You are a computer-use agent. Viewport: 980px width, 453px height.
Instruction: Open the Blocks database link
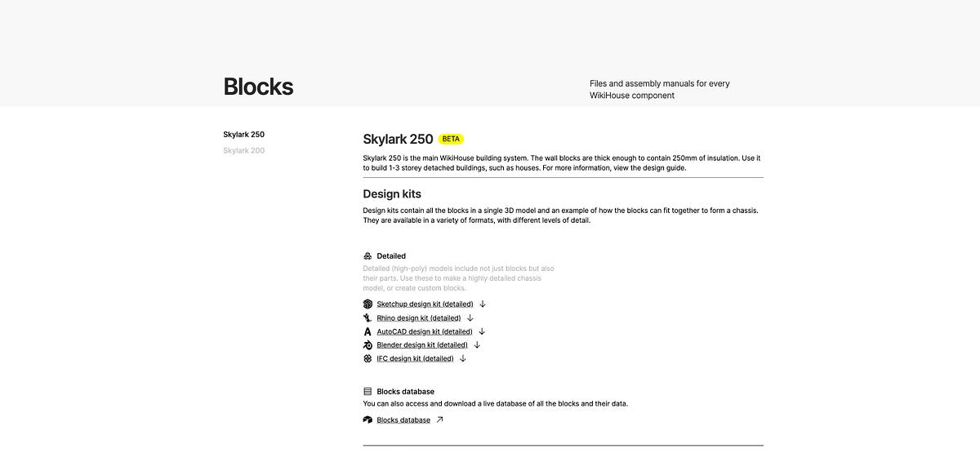pyautogui.click(x=403, y=420)
